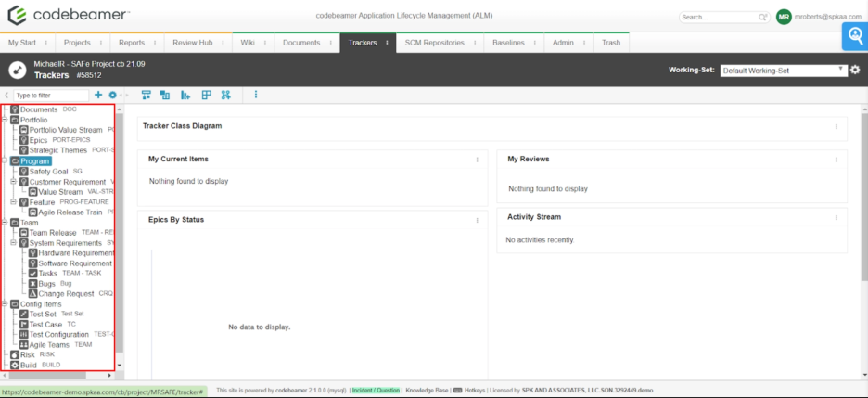Open tree settings gear icon
The image size is (868, 398).
click(x=112, y=96)
